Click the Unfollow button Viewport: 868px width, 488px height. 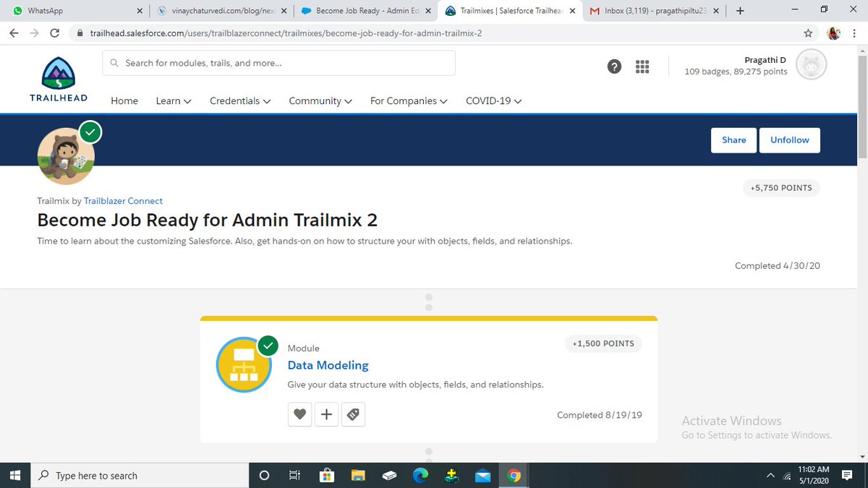pos(790,140)
